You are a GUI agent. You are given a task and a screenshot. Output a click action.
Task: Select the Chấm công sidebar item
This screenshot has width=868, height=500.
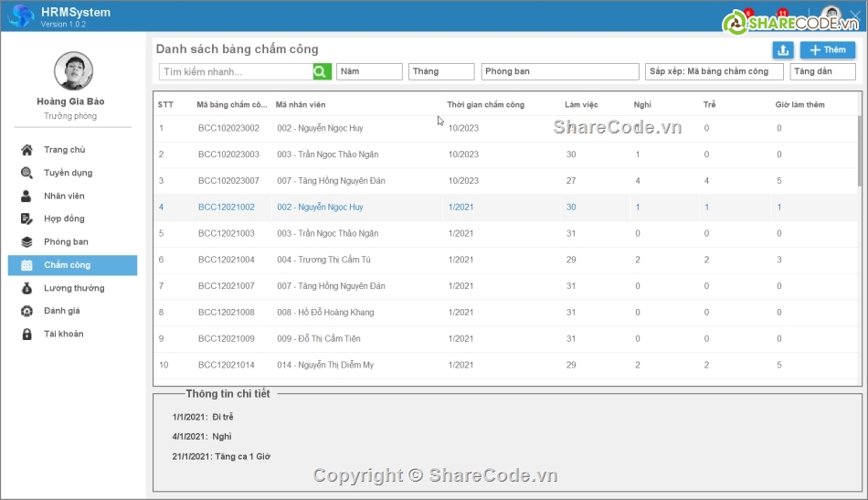tap(72, 265)
